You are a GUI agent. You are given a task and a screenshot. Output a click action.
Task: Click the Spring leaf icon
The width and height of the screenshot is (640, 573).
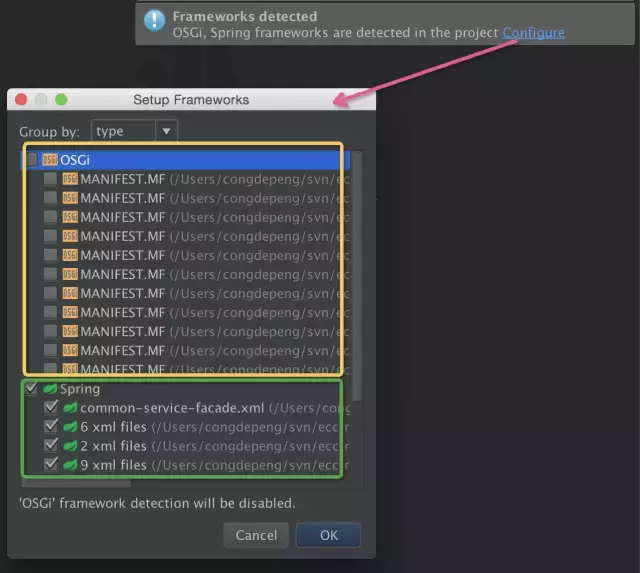(x=50, y=389)
